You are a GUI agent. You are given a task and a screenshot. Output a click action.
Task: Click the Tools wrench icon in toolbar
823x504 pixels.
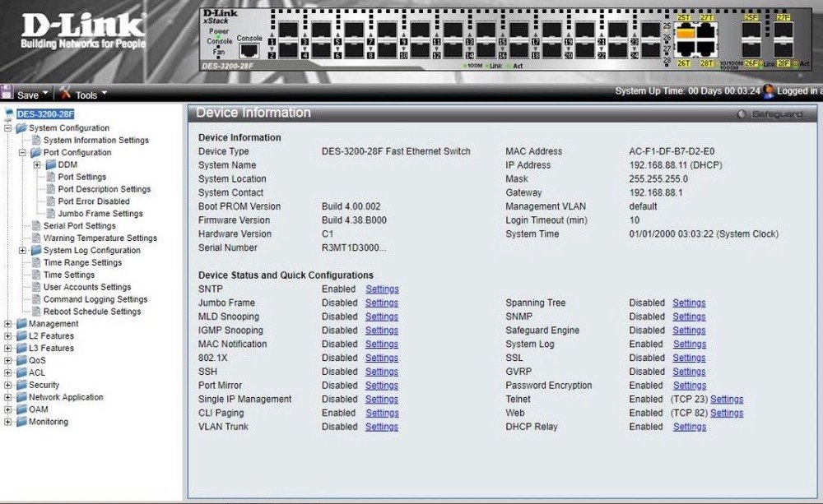click(65, 94)
